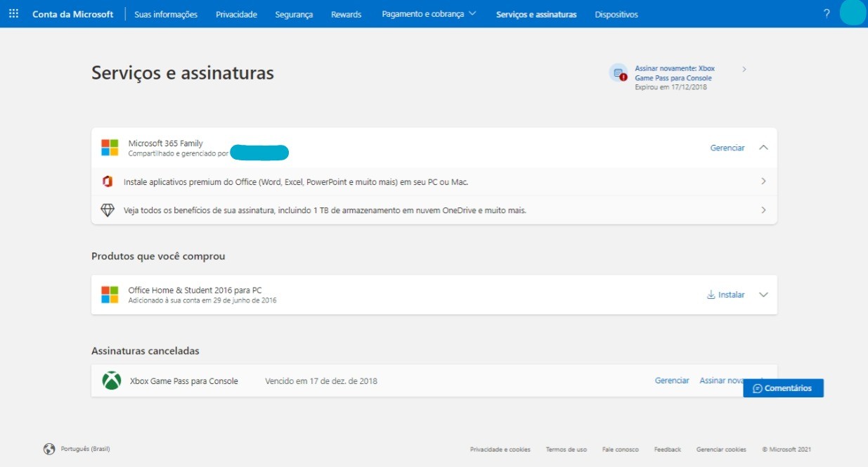Click the Microsoft 365 Family logo
This screenshot has width=868, height=467.
110,148
